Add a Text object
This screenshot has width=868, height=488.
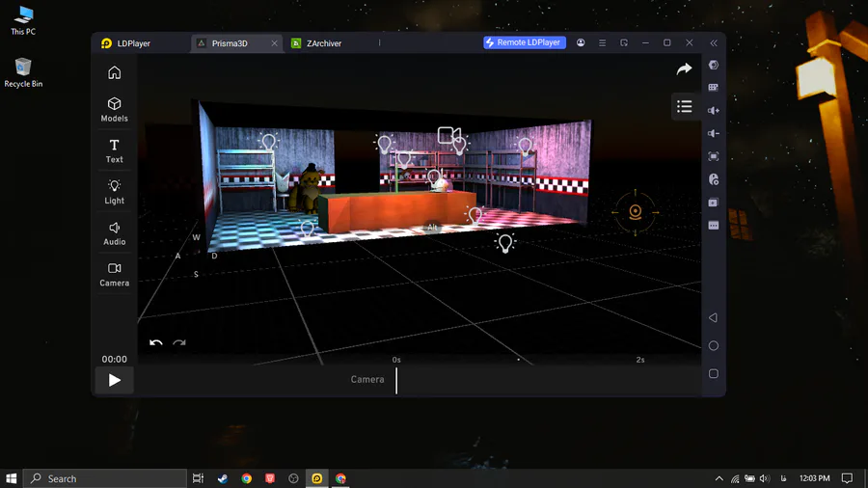[114, 150]
